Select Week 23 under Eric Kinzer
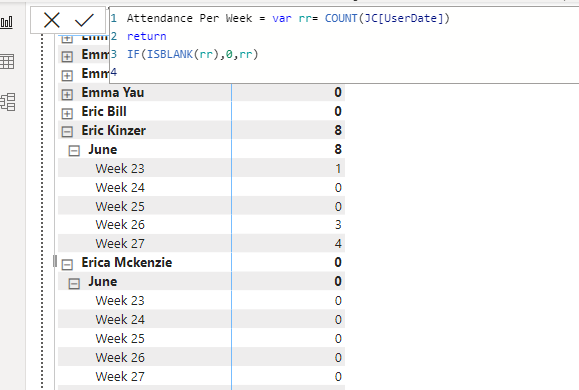The image size is (579, 390). tap(120, 168)
